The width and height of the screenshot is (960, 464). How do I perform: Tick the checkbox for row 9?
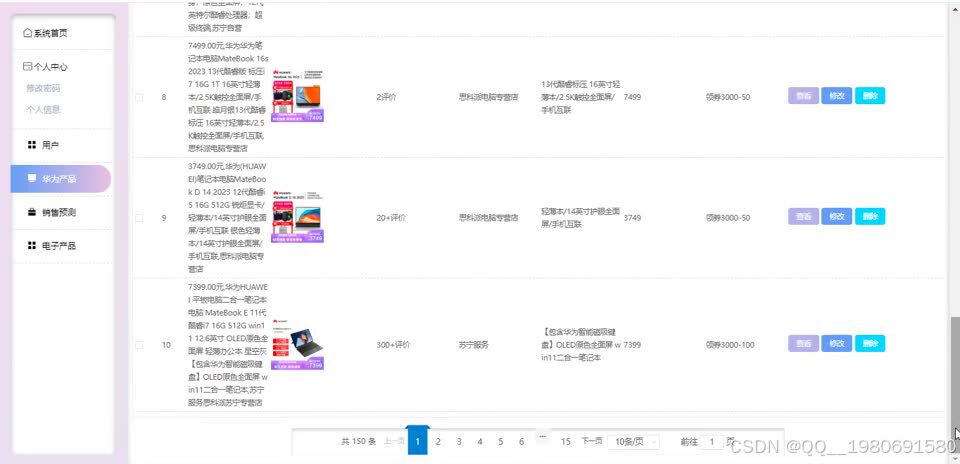click(x=139, y=218)
